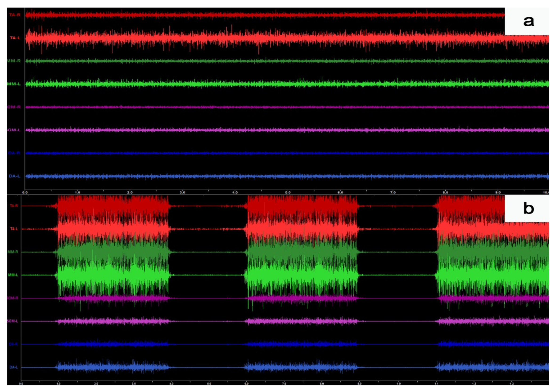This screenshot has height=392, width=555.
Task: Click the vertical amplitude axis line of panel a
Action: [x=24, y=97]
